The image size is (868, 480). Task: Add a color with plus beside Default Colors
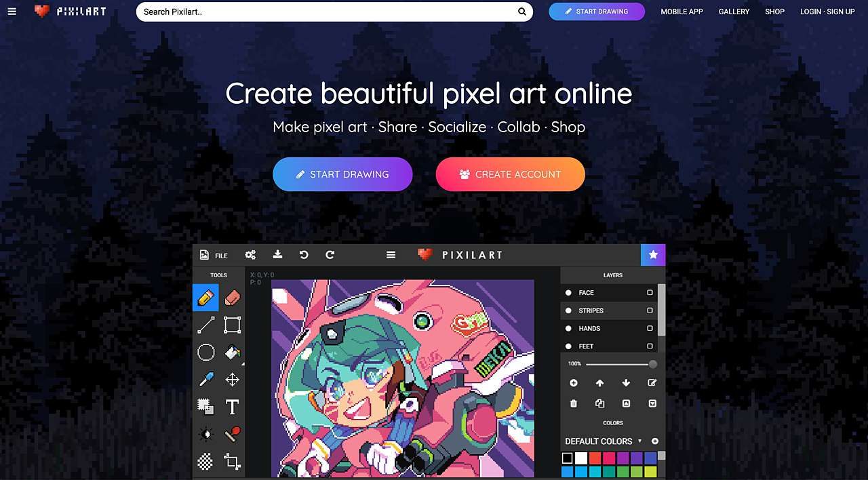coord(655,441)
